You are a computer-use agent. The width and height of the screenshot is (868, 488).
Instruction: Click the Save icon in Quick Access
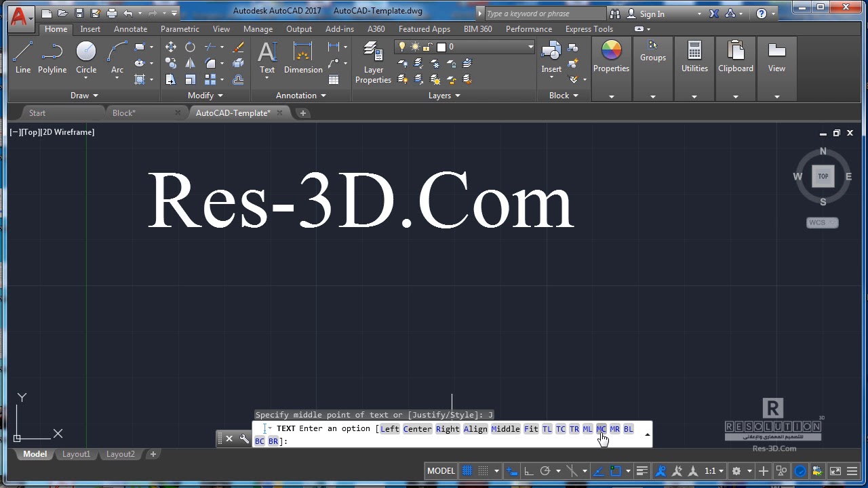79,13
